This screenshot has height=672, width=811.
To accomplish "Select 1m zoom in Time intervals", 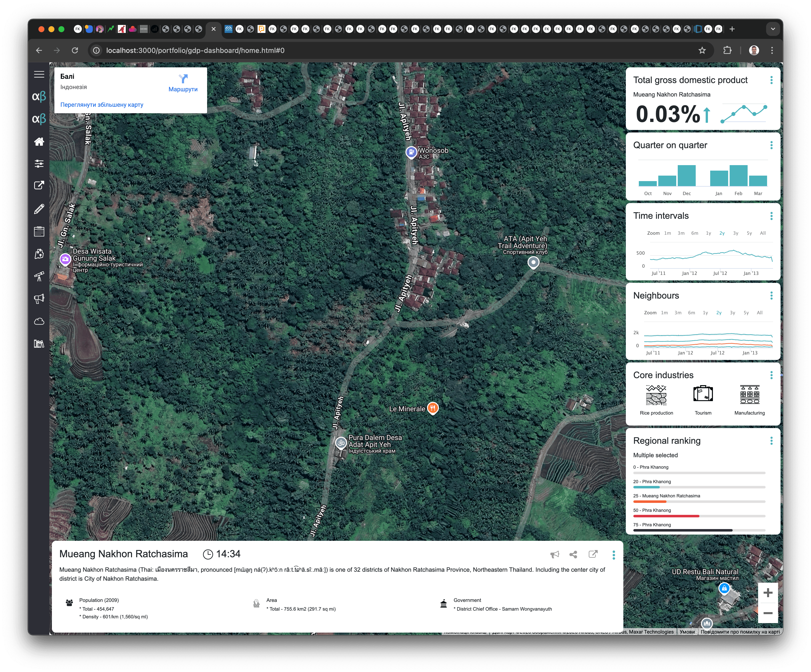I will (668, 233).
